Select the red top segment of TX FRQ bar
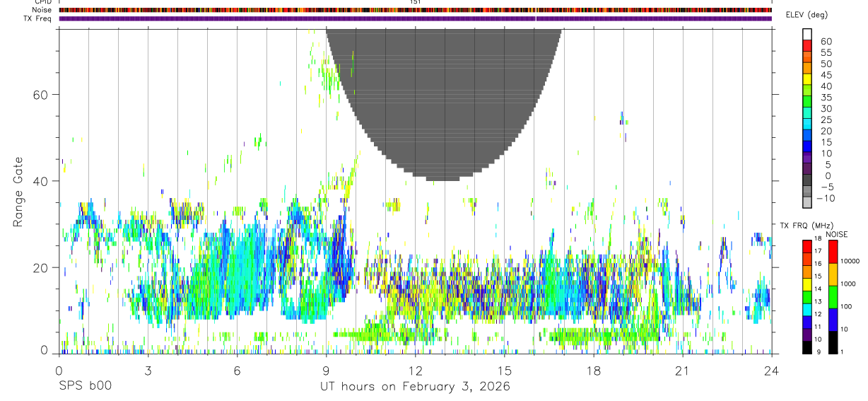The height and width of the screenshot is (401, 868). pyautogui.click(x=807, y=247)
